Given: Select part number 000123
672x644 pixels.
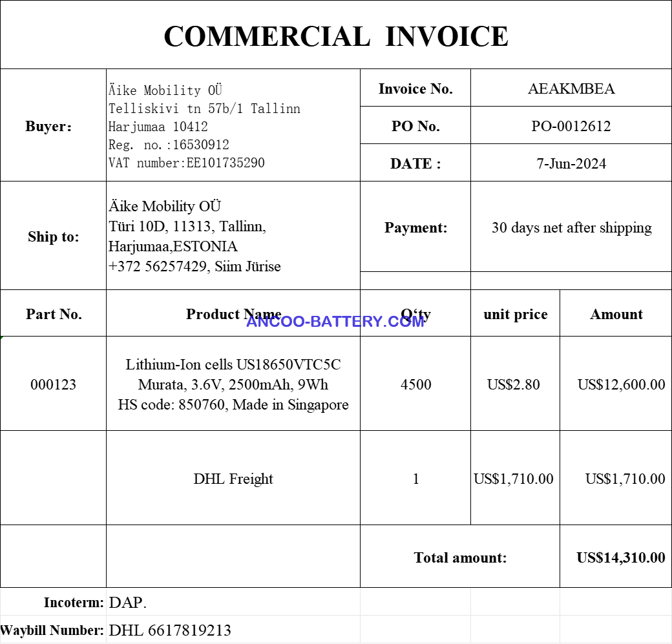Looking at the screenshot, I should pos(53,384).
